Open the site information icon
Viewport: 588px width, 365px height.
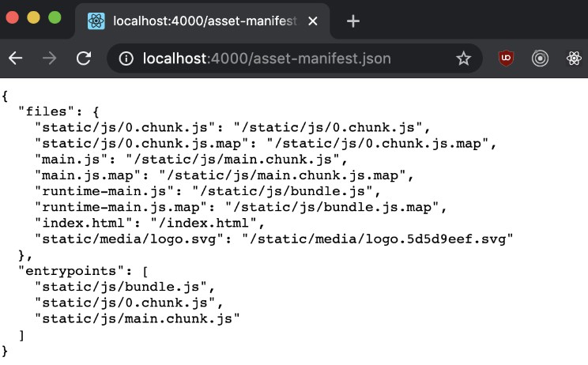[126, 58]
